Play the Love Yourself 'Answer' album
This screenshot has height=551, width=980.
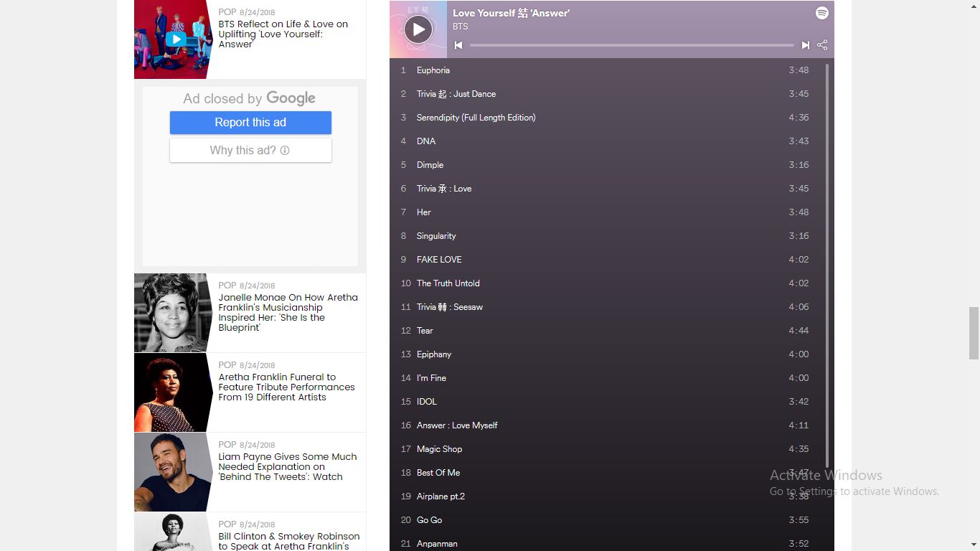point(418,29)
